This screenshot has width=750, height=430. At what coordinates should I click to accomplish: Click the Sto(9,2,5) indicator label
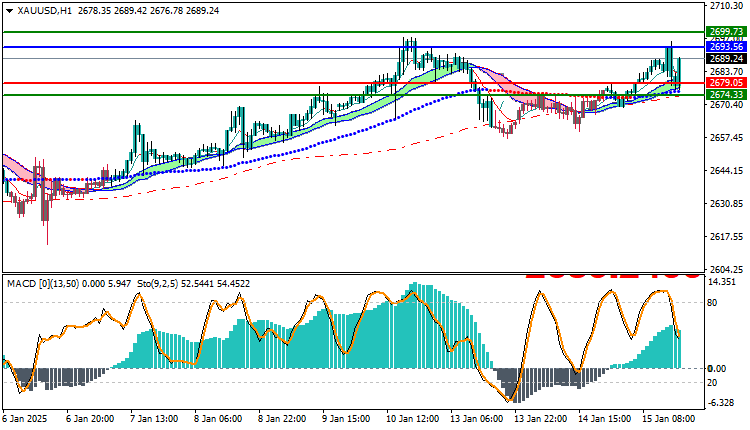coord(158,284)
